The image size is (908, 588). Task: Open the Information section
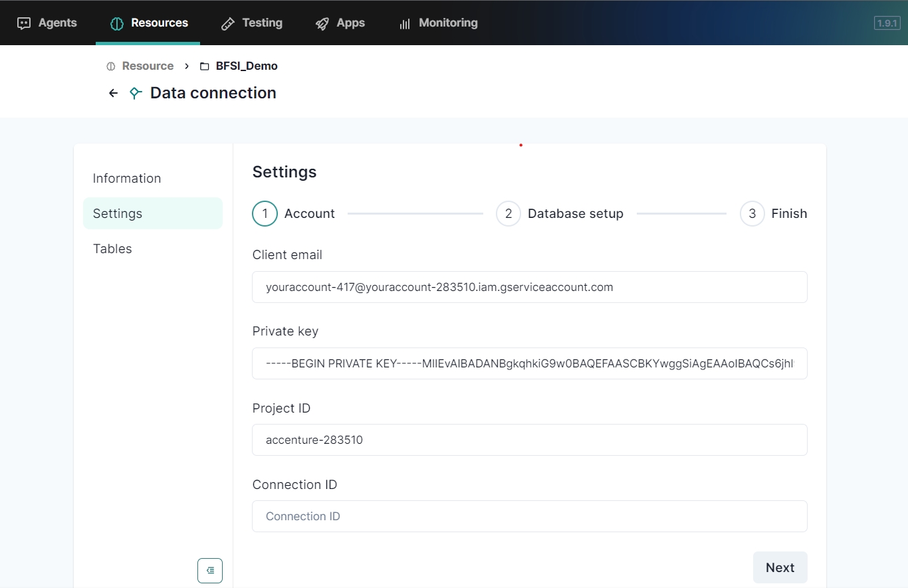pos(127,178)
